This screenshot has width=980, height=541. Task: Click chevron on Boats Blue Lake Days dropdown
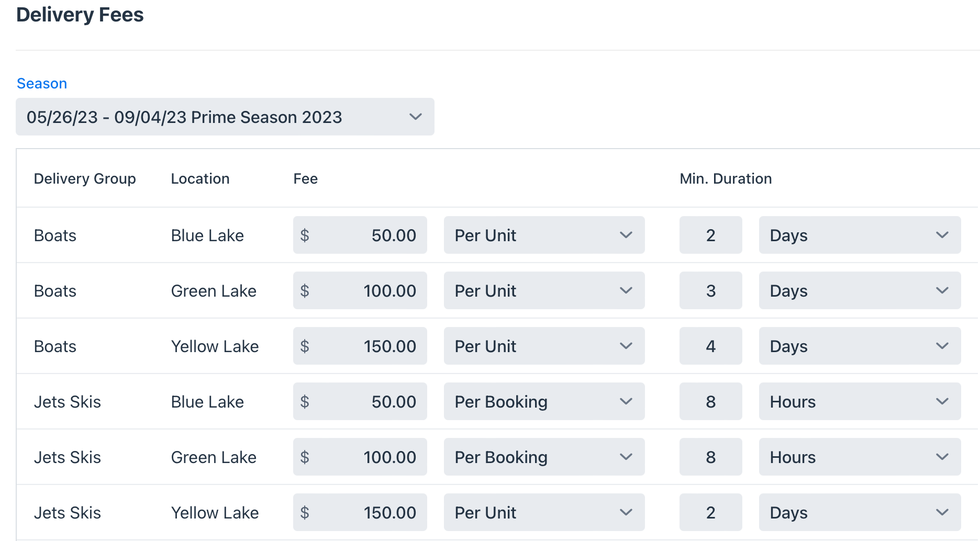(x=942, y=235)
